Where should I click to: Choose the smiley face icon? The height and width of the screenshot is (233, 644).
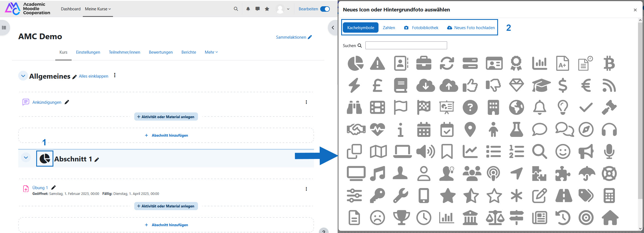[563, 152]
